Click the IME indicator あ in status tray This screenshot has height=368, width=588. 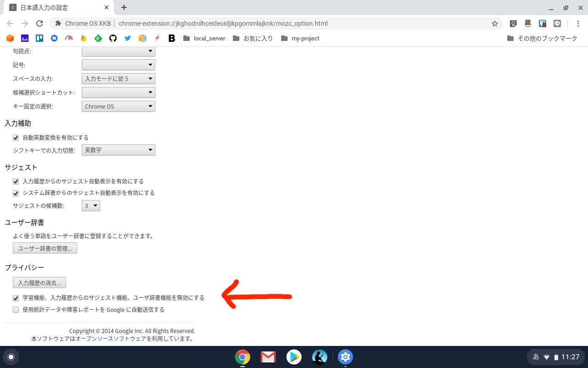tap(536, 356)
